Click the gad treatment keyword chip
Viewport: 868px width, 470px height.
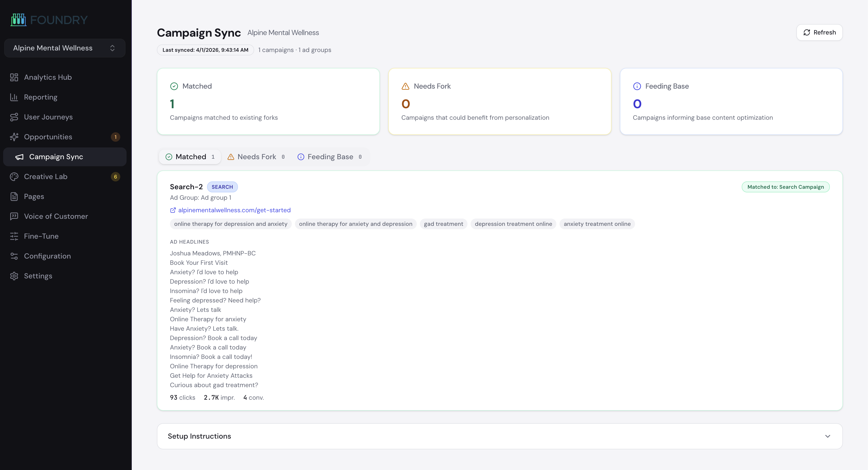tap(443, 224)
